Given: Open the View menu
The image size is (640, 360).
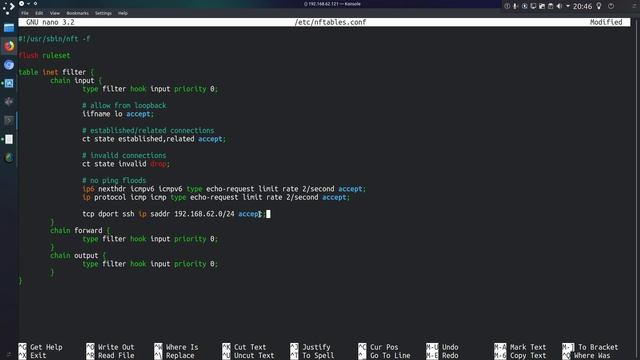Looking at the screenshot, I should click(x=55, y=13).
